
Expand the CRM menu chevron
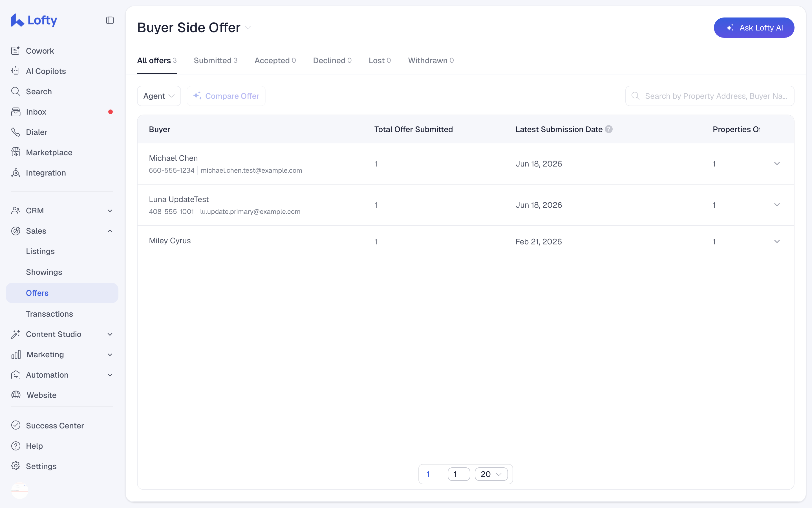(110, 211)
